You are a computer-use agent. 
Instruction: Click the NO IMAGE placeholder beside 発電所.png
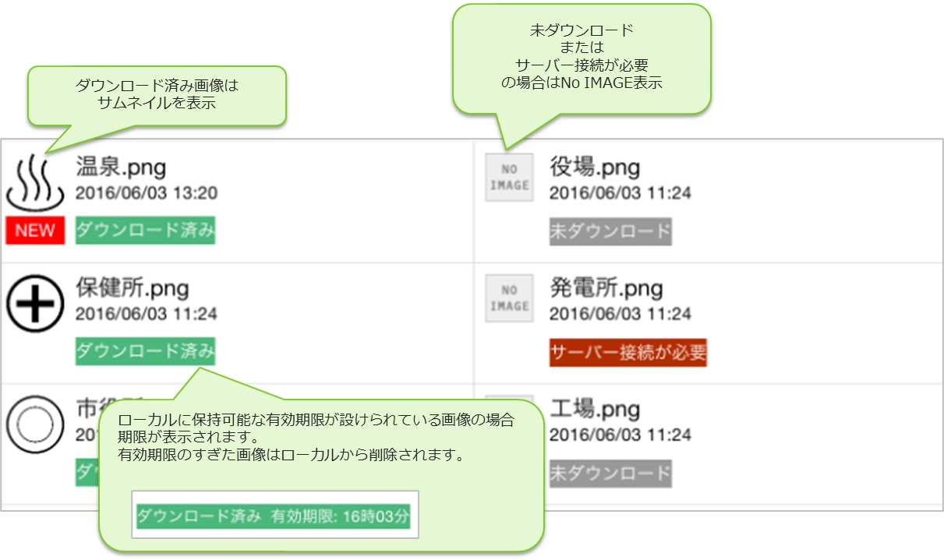[x=509, y=298]
